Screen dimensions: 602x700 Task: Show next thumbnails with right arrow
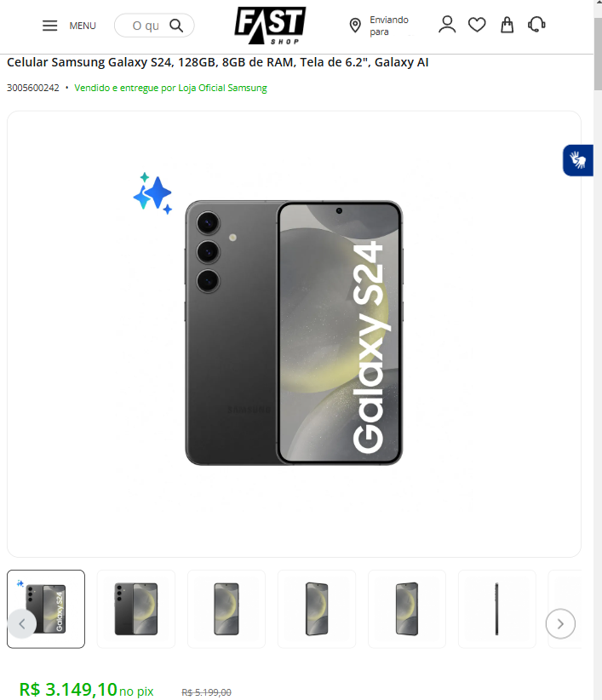560,623
